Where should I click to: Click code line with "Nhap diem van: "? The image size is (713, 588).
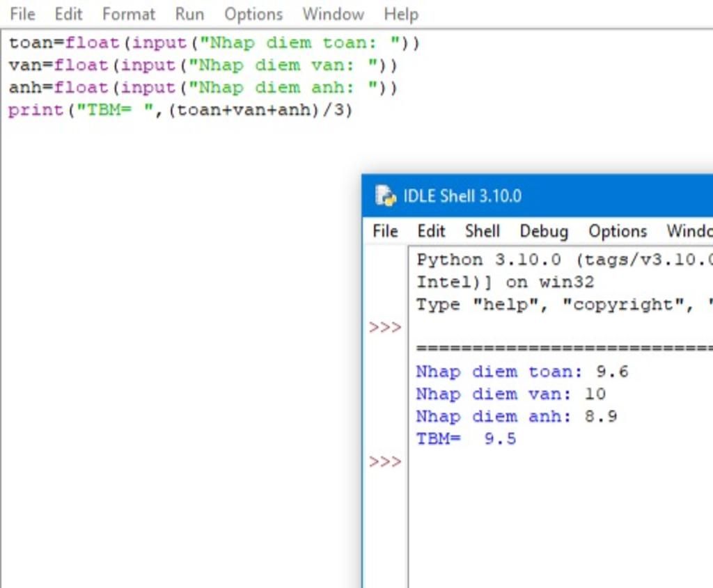[x=203, y=65]
